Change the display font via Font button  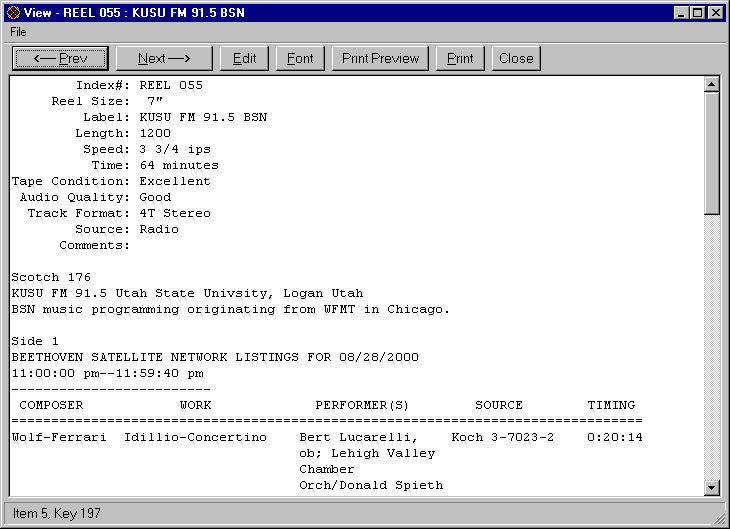tap(300, 58)
